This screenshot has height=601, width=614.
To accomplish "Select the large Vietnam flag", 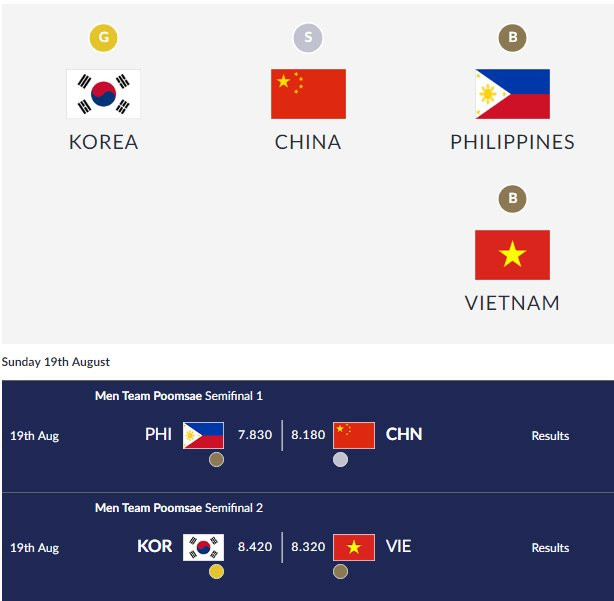I will 512,255.
